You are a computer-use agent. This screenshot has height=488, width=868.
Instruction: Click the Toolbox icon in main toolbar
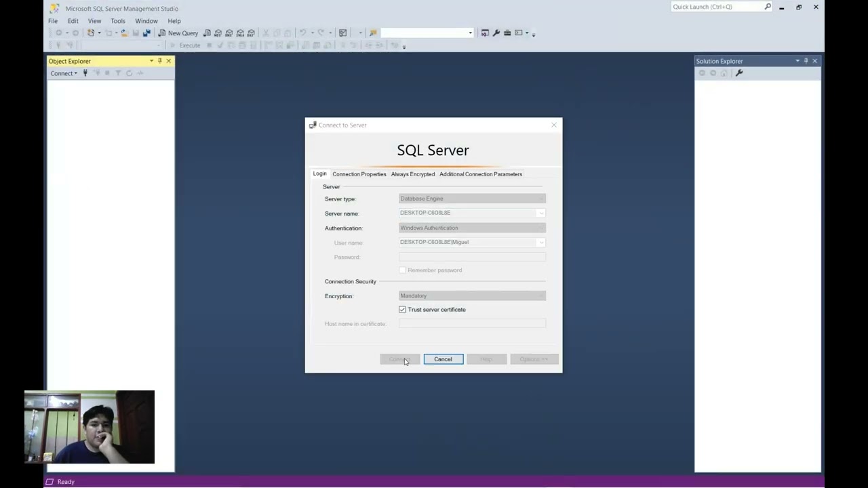click(507, 33)
